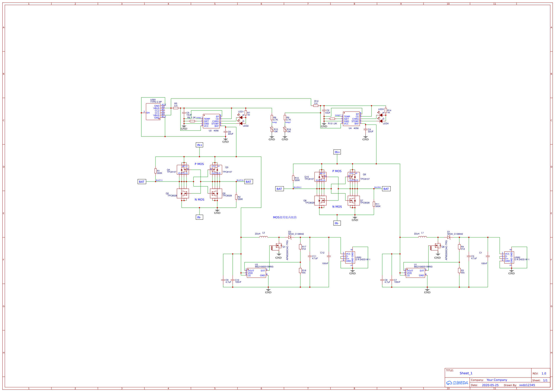Select capacitor C9 4.7uF symbol
Screen dimensions: 555x392
(x=223, y=280)
